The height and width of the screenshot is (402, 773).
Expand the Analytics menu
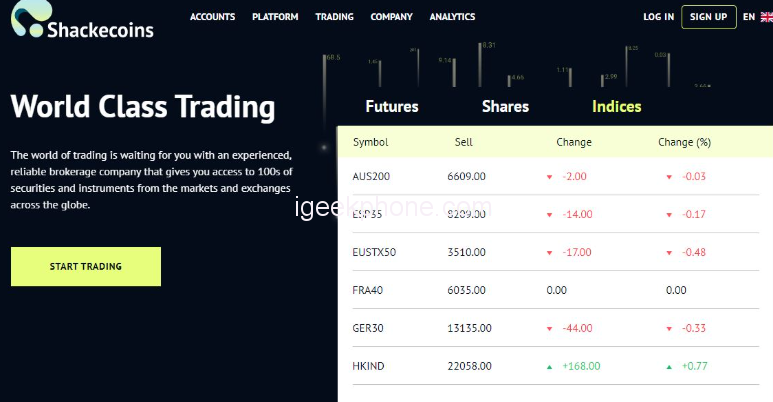pos(452,17)
